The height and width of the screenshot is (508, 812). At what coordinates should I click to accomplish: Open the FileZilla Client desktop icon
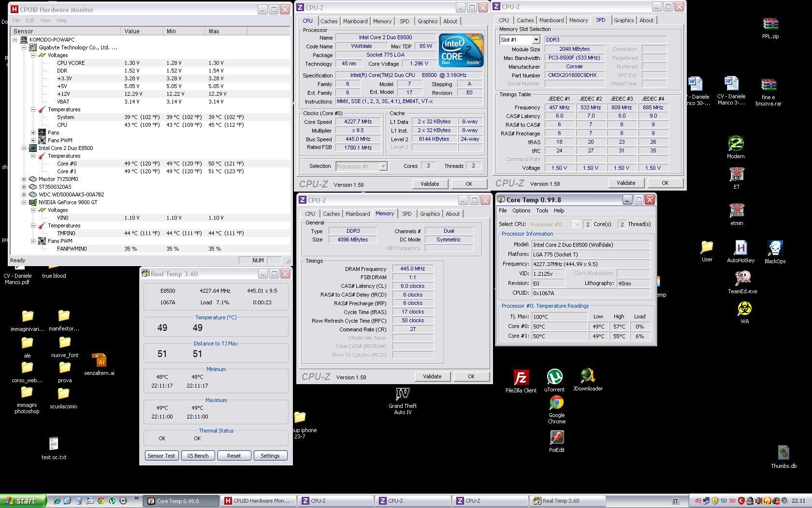coord(521,378)
